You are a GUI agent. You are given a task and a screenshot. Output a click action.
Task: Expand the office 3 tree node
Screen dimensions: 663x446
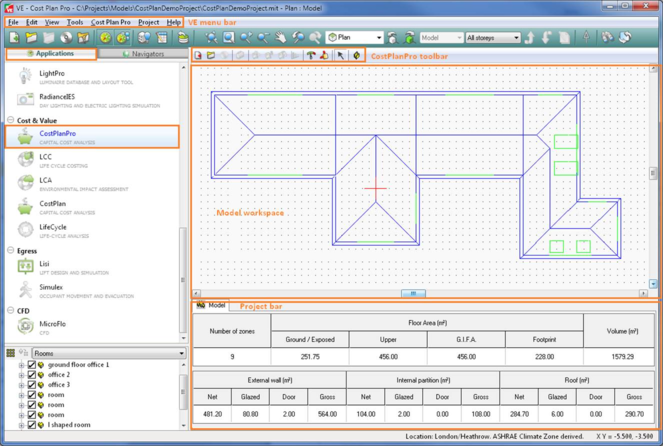21,385
